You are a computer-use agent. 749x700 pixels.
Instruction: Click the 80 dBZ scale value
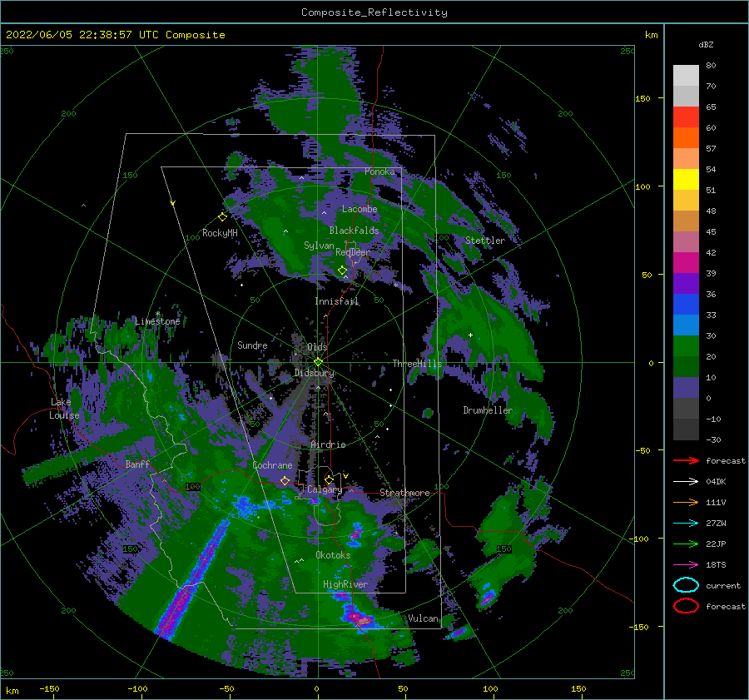(711, 66)
